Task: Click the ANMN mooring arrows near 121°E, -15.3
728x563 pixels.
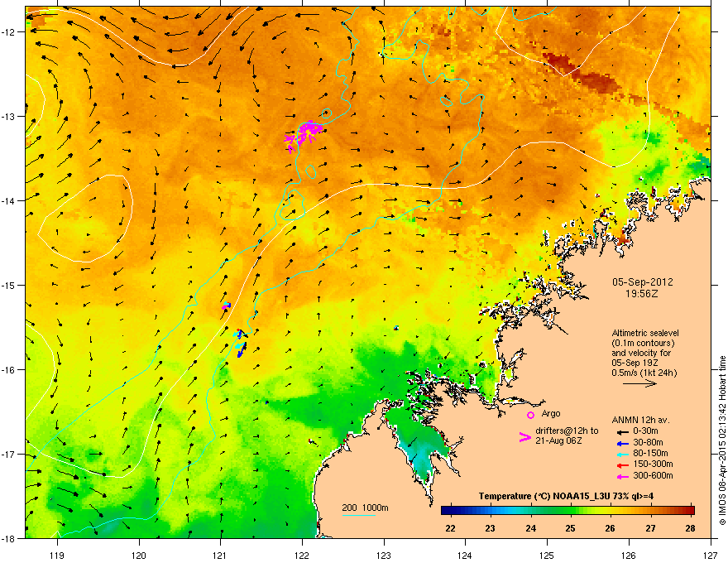Action: pos(226,306)
